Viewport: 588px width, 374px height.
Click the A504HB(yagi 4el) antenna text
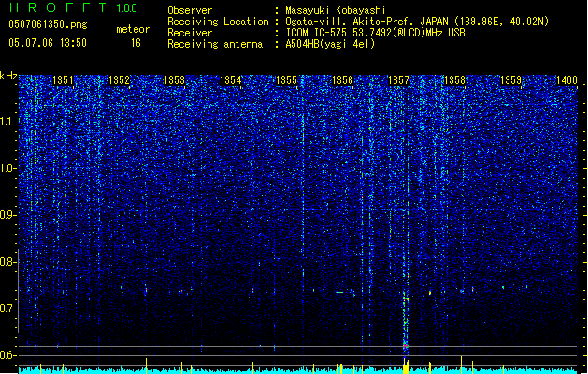click(330, 44)
